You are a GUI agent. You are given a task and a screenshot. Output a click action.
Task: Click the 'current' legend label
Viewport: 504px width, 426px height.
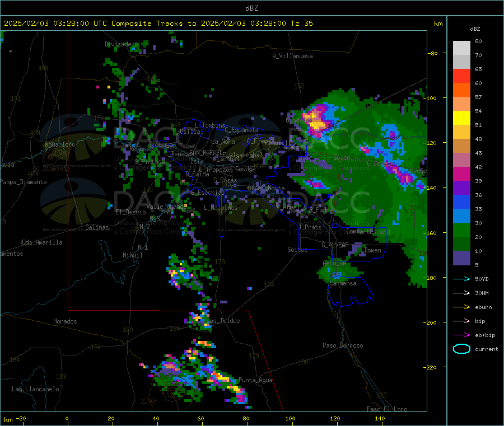[487, 349]
